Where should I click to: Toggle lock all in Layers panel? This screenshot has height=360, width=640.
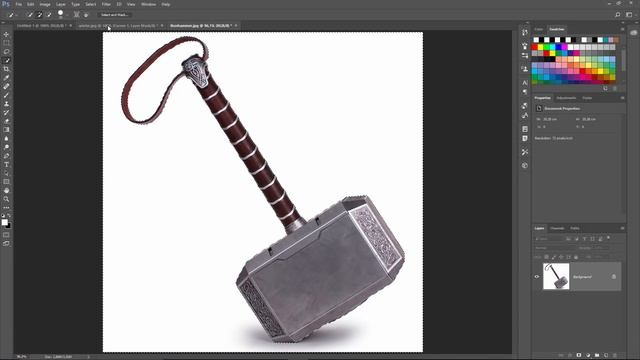[576, 257]
